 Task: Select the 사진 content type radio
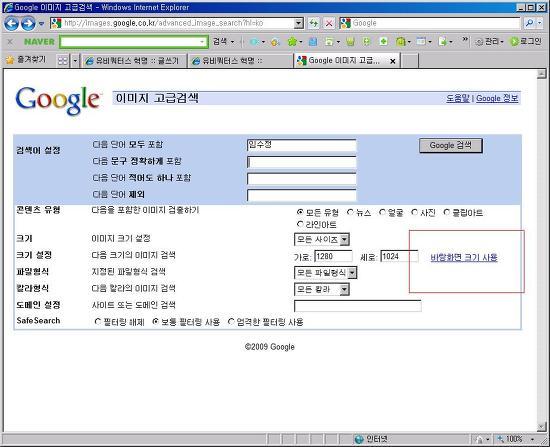click(x=414, y=212)
